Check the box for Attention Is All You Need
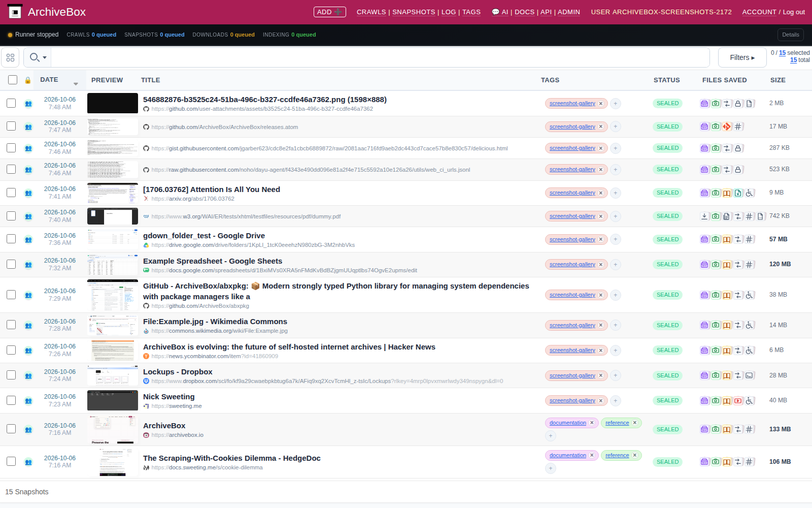812x508 pixels. (x=11, y=193)
